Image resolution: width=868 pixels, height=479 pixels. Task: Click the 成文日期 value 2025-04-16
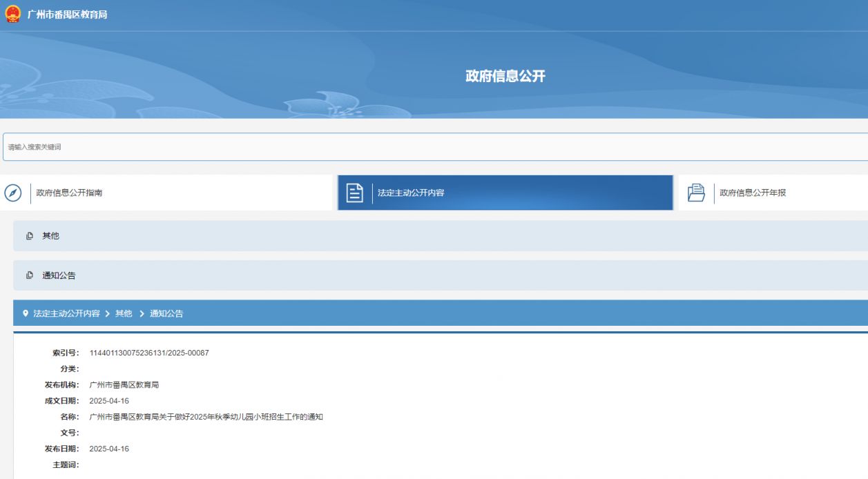point(109,401)
